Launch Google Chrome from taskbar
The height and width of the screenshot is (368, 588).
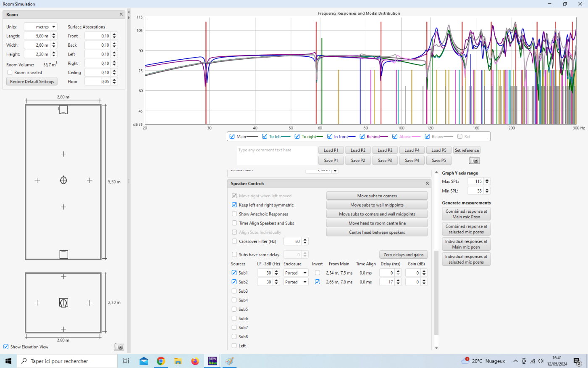pyautogui.click(x=161, y=361)
